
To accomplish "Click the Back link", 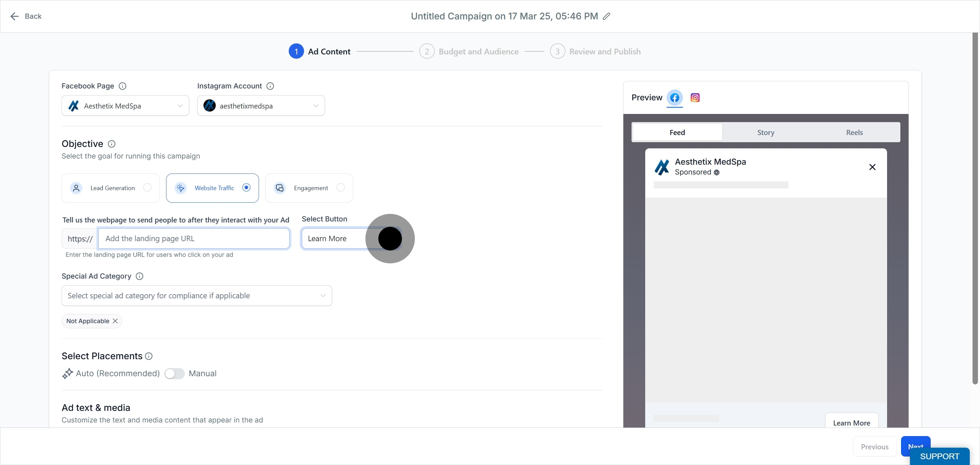I will pos(26,16).
